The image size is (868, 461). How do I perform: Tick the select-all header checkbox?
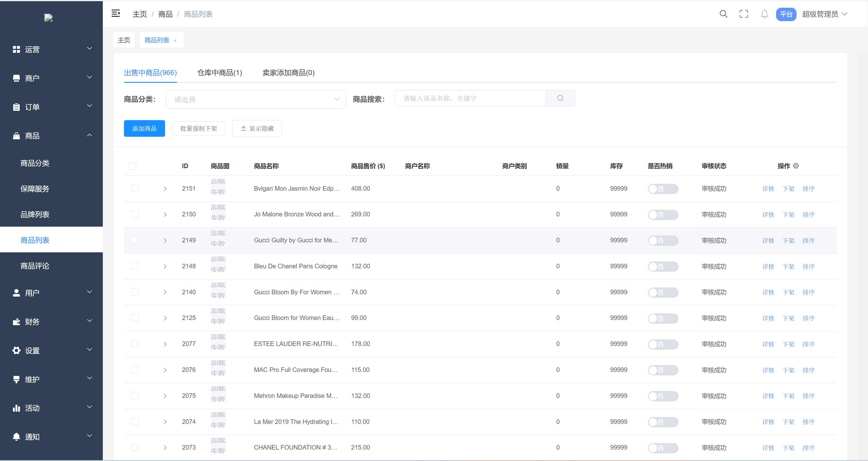point(133,166)
